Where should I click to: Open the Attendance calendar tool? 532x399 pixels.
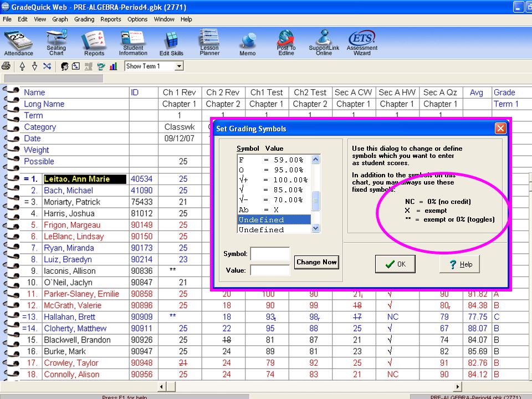click(x=18, y=43)
